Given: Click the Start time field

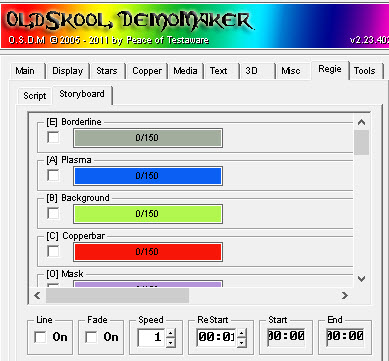Looking at the screenshot, I should (286, 336).
